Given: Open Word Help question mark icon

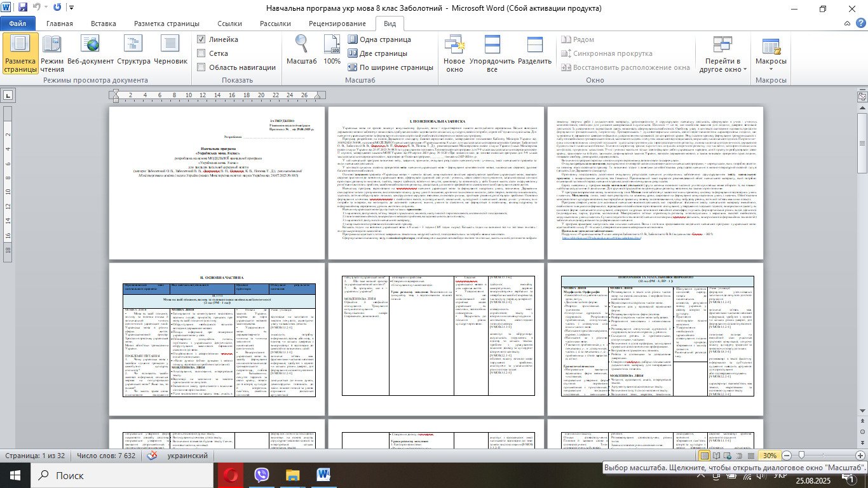Looking at the screenshot, I should pyautogui.click(x=860, y=24).
